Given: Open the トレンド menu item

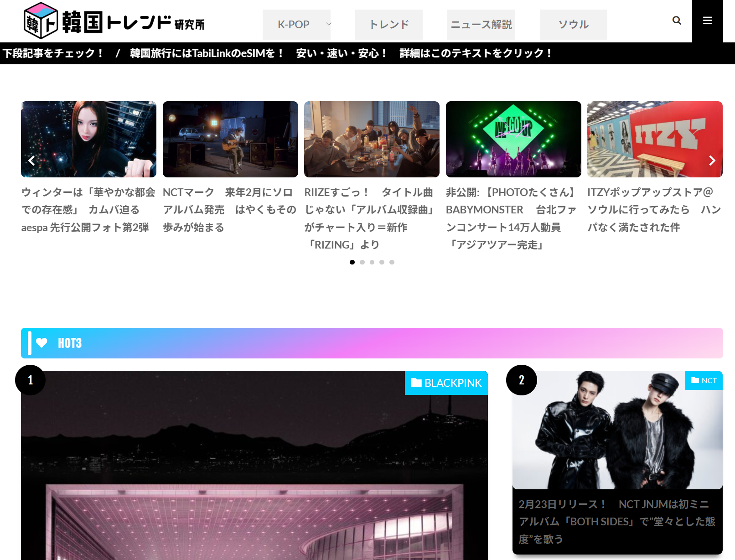Looking at the screenshot, I should 388,24.
